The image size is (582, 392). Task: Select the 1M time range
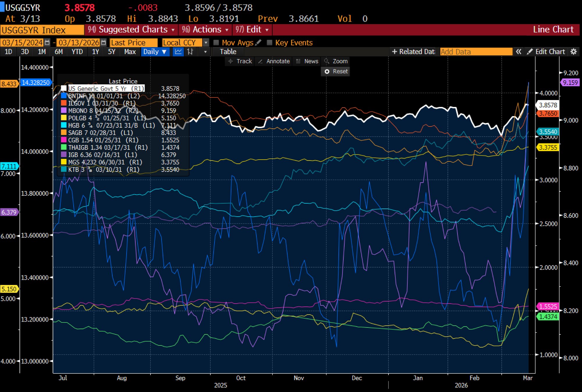pos(42,52)
